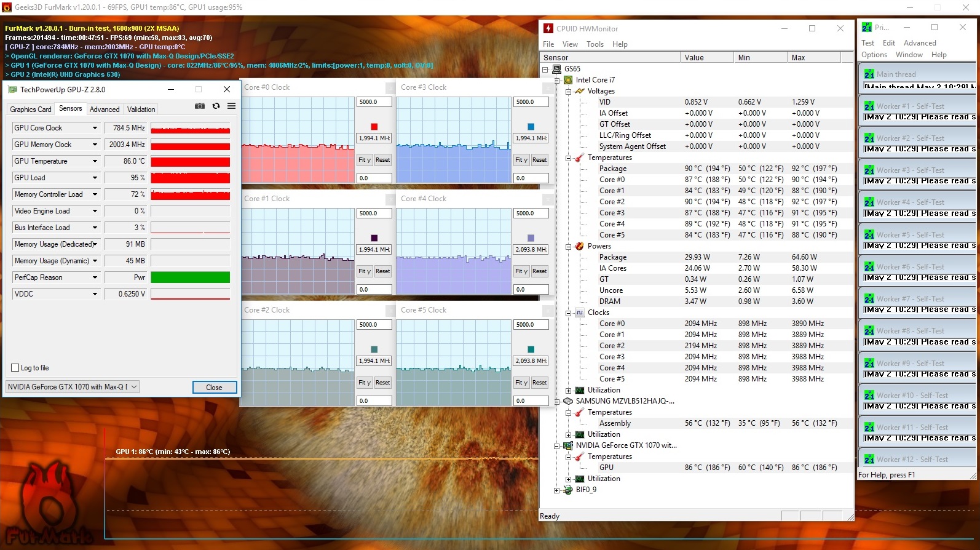Click the Prime95 title bar icon
Viewport: 980px width, 550px height.
coord(867,27)
